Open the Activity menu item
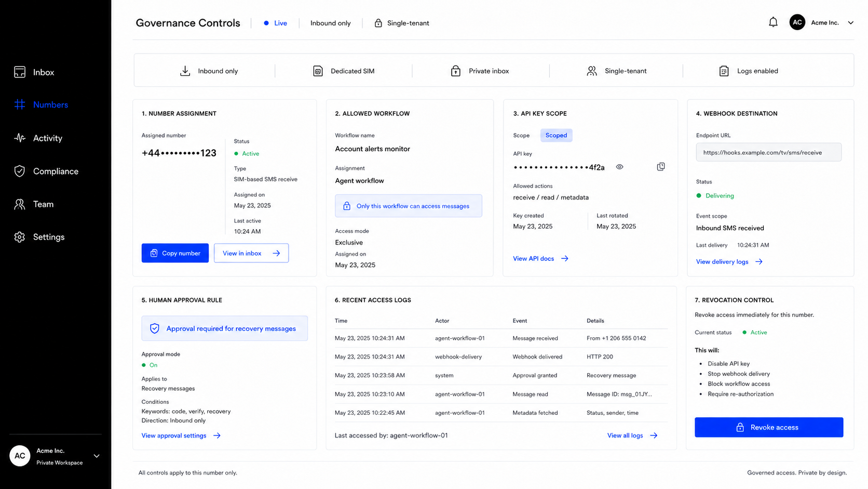The image size is (868, 489). click(x=48, y=138)
